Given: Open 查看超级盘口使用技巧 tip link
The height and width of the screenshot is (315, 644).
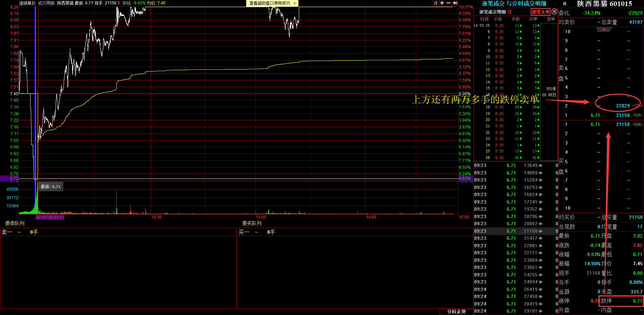Looking at the screenshot, I should tap(270, 3).
